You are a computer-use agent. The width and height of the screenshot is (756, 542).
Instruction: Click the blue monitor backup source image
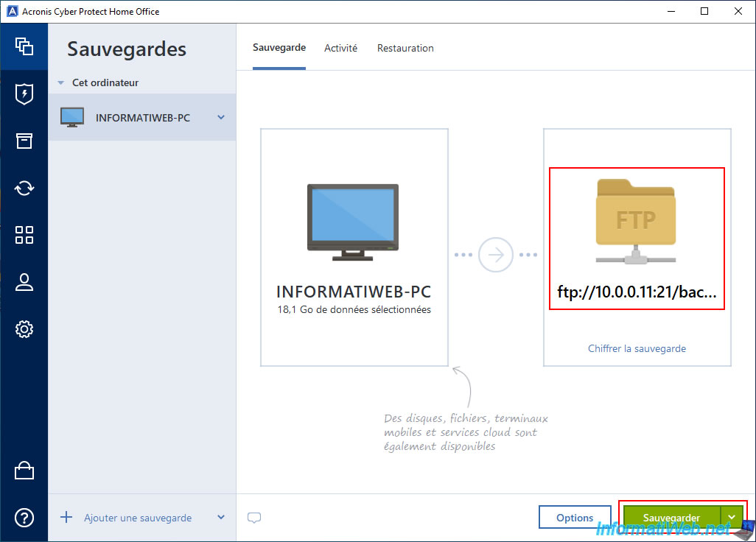pyautogui.click(x=353, y=222)
